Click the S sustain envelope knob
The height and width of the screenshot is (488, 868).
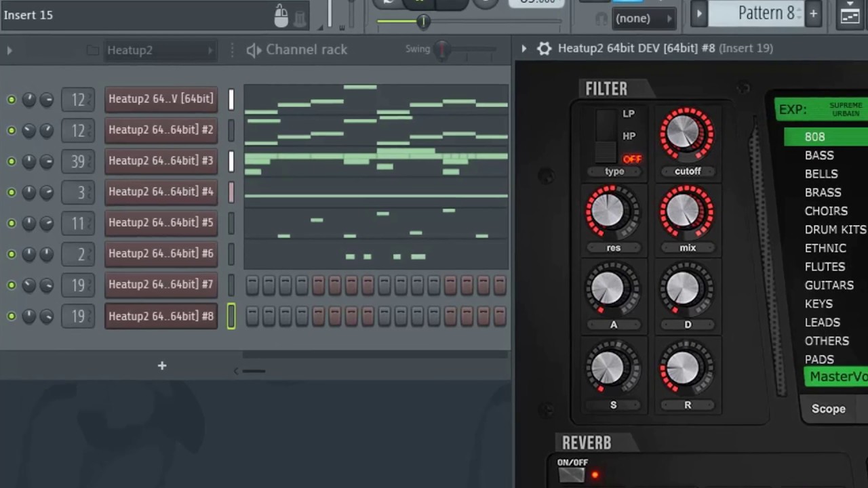(612, 369)
